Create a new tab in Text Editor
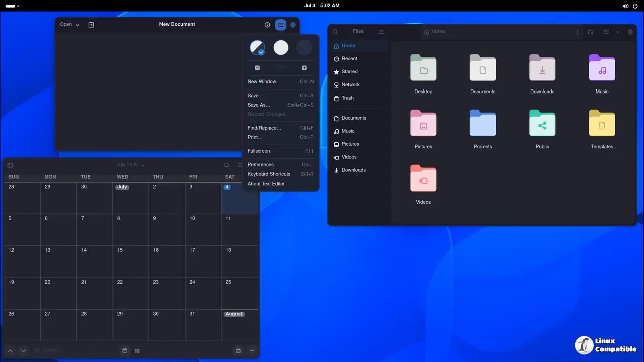This screenshot has width=644, height=362. point(91,25)
